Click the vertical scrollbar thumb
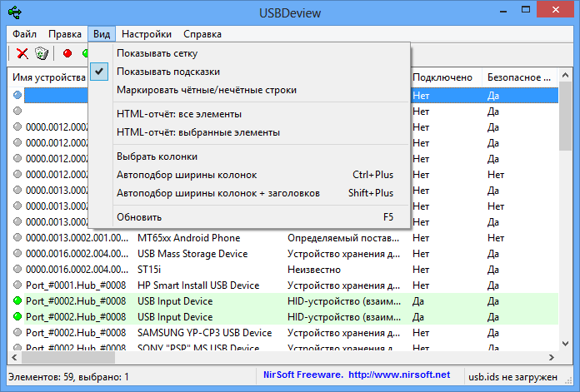The image size is (580, 392). [565, 117]
